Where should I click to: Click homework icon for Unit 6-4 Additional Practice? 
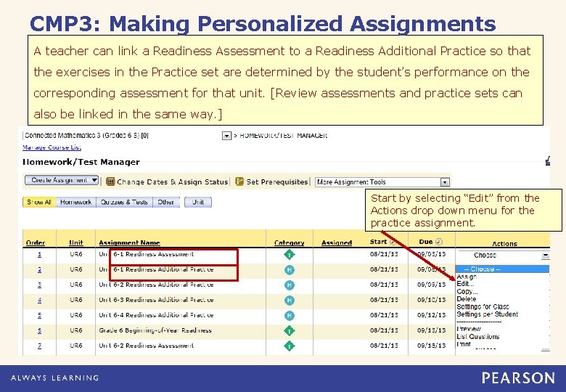289,316
